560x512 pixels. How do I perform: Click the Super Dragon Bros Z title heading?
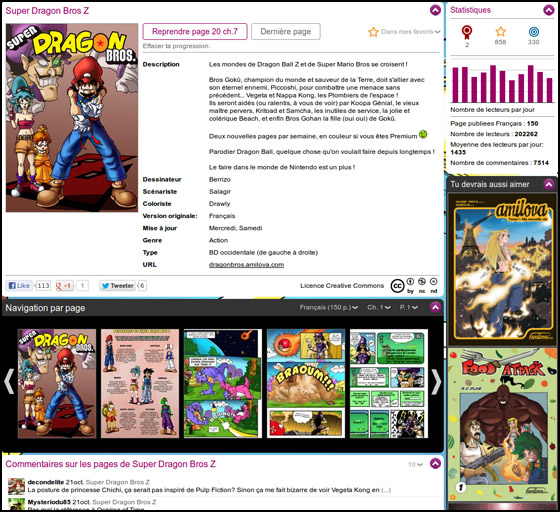click(47, 11)
